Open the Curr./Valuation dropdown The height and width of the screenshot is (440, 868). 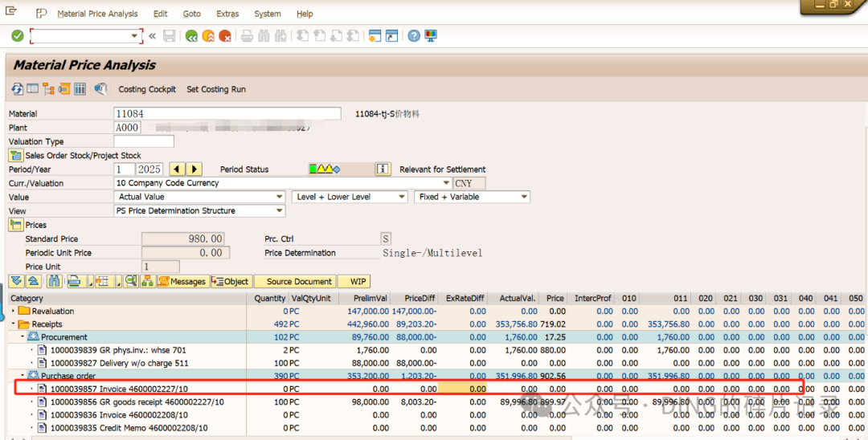tap(446, 183)
